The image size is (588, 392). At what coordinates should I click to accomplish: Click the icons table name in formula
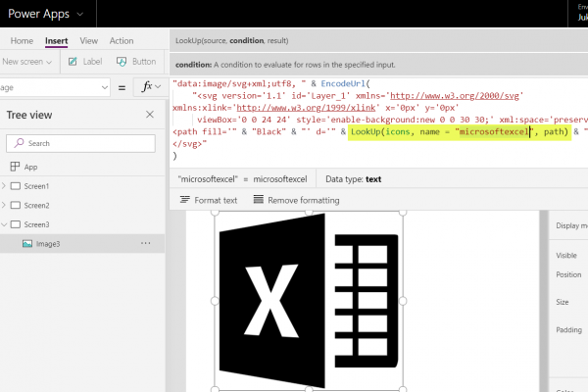398,131
